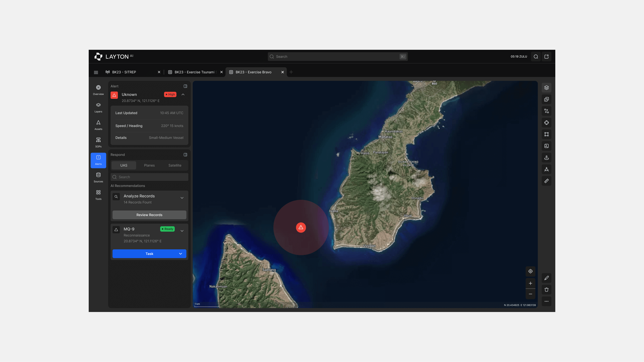The width and height of the screenshot is (644, 362).
Task: Select the rectangle shape drawing tool
Action: [x=546, y=135]
